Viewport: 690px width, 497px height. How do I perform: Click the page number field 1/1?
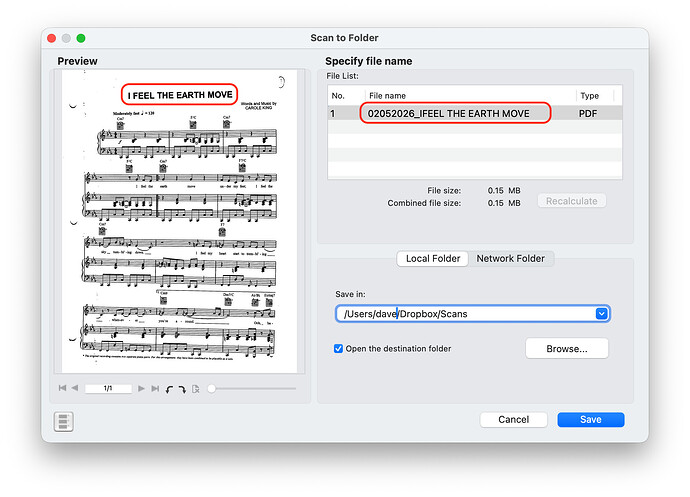pos(108,388)
